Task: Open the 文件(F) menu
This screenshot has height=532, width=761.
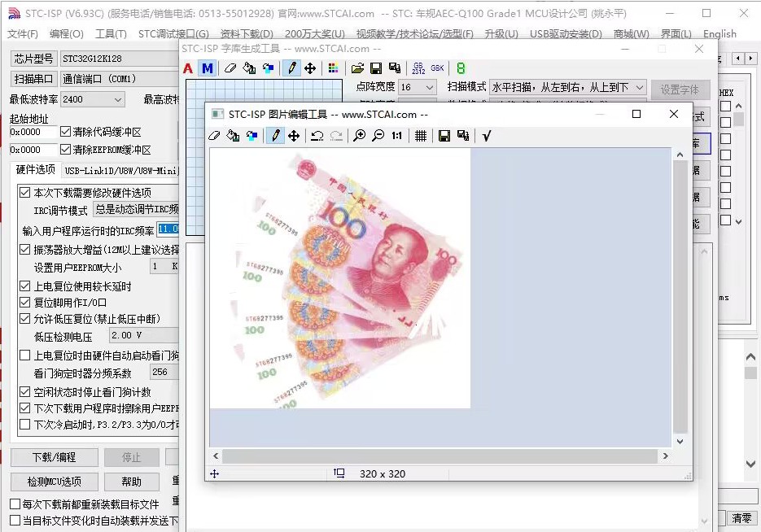Action: click(x=23, y=34)
